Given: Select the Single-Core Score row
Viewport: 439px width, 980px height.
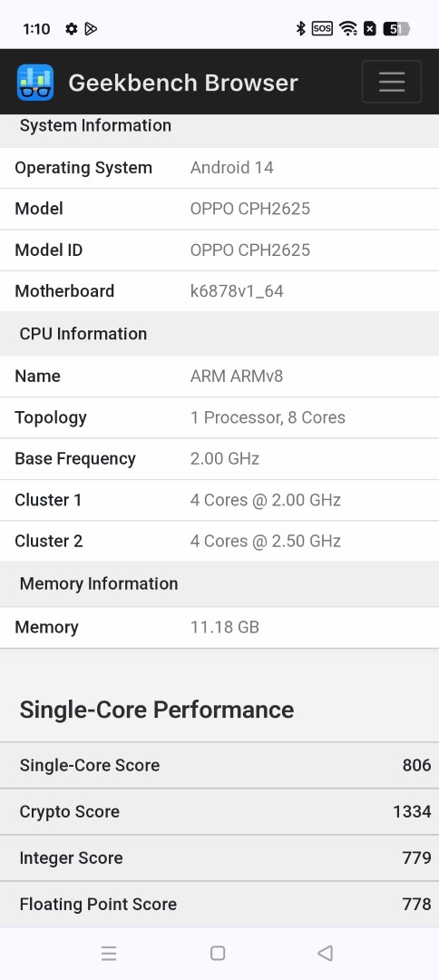Looking at the screenshot, I should [219, 766].
